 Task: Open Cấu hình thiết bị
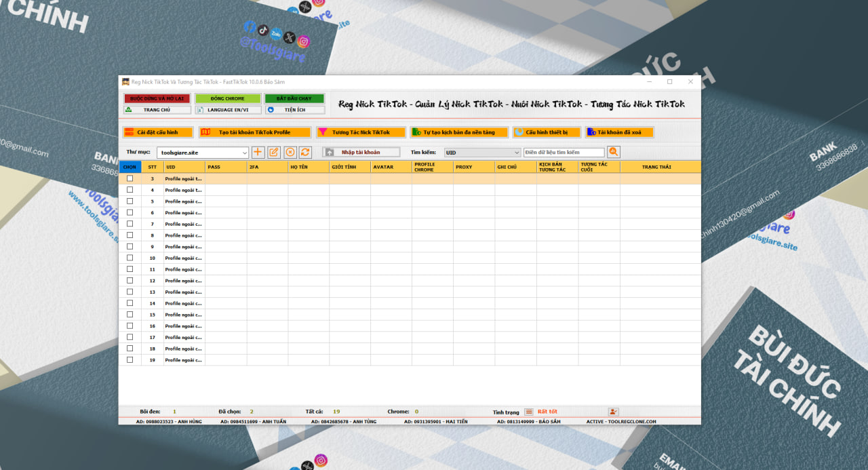(x=547, y=132)
